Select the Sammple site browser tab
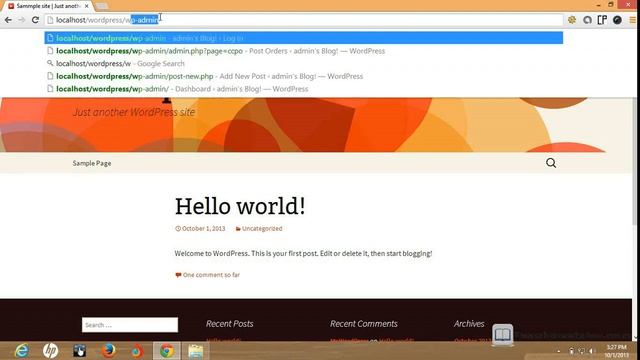This screenshot has width=640, height=360. tap(47, 6)
